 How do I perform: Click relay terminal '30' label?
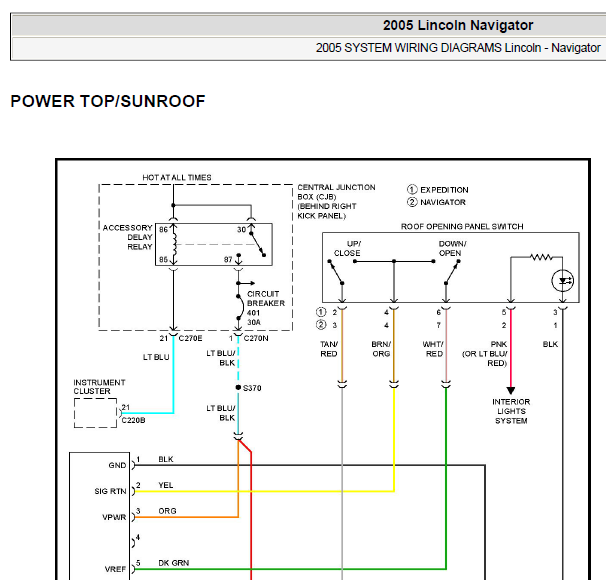pyautogui.click(x=241, y=230)
